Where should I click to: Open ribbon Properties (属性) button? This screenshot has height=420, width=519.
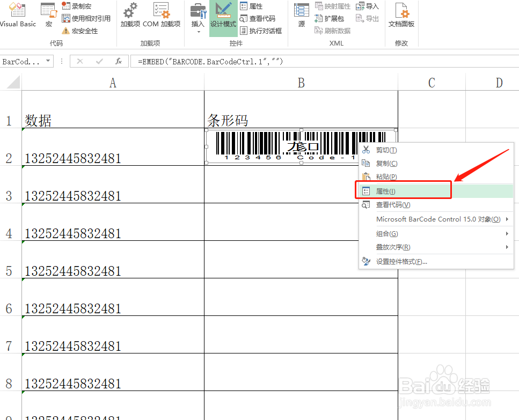point(251,6)
